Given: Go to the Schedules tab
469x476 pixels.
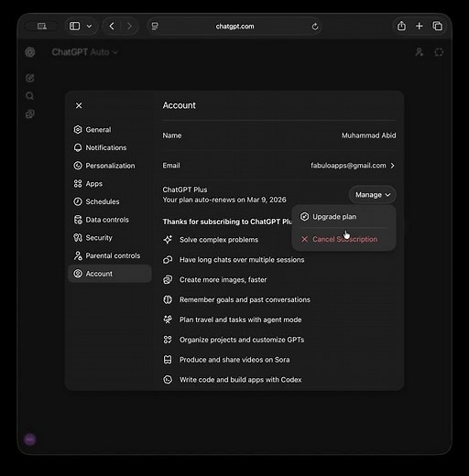Looking at the screenshot, I should click(110, 201).
